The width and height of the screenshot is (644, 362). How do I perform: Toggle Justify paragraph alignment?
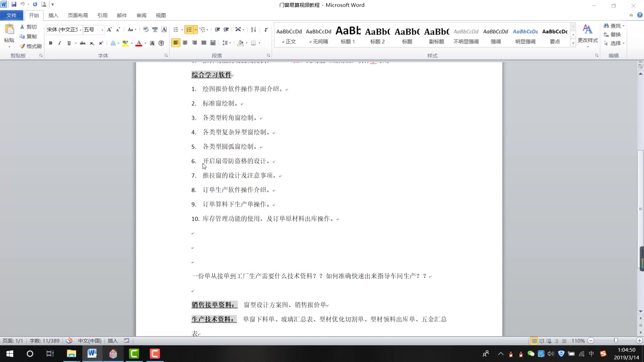(x=204, y=43)
